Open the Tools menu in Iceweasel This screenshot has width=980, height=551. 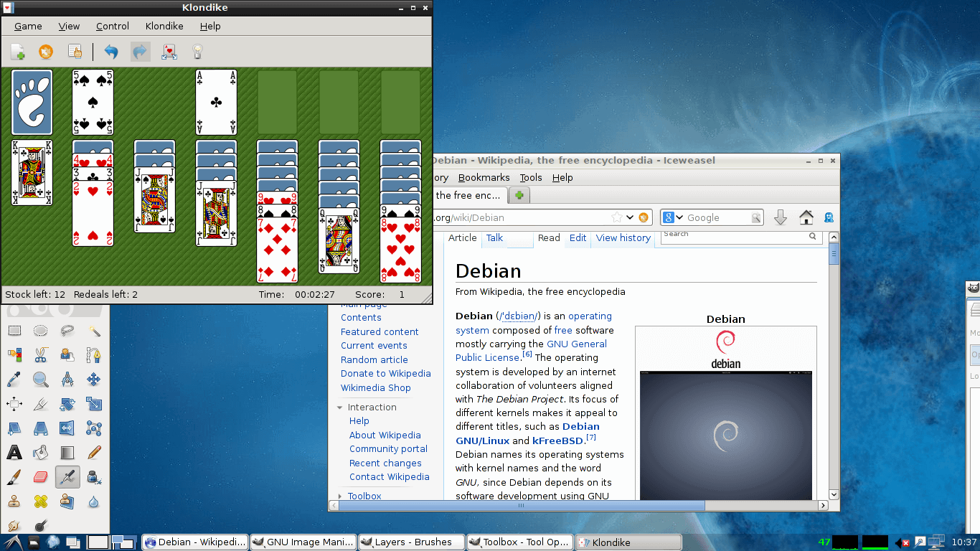tap(531, 177)
